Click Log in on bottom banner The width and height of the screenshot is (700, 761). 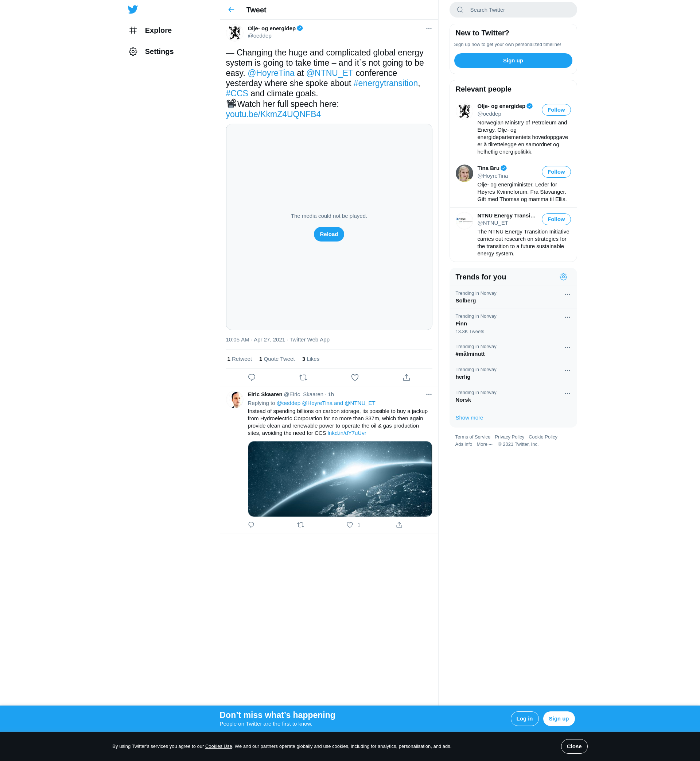524,719
